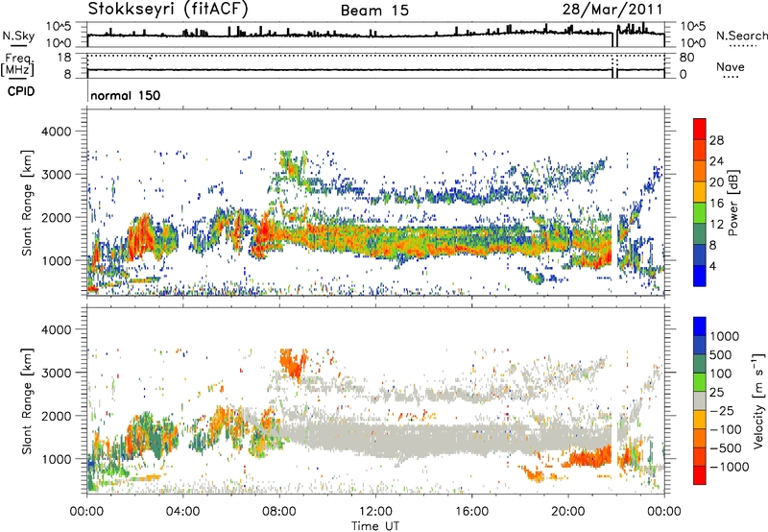Click the '28' tick on power colorbar

pyautogui.click(x=716, y=140)
